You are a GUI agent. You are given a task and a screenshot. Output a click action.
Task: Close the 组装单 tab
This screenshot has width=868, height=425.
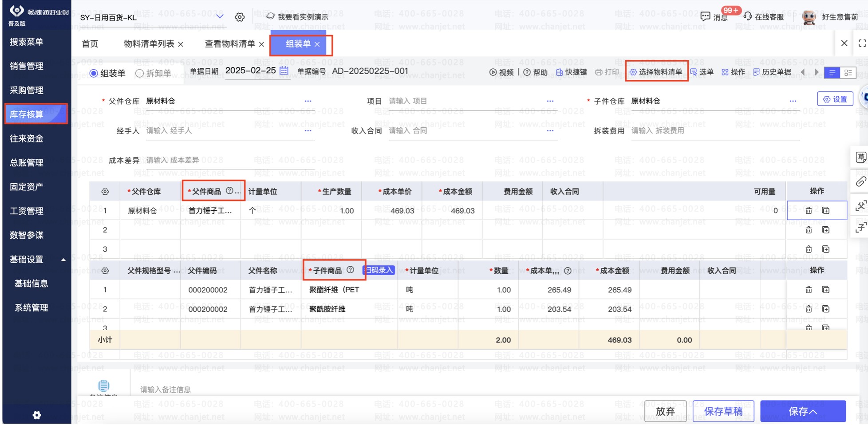pyautogui.click(x=317, y=44)
